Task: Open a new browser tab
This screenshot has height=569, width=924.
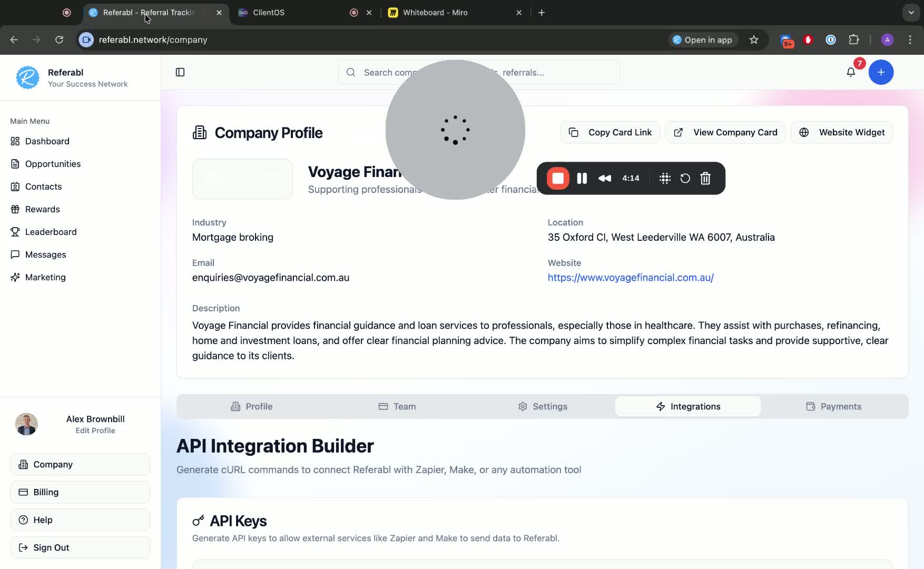Action: point(542,13)
